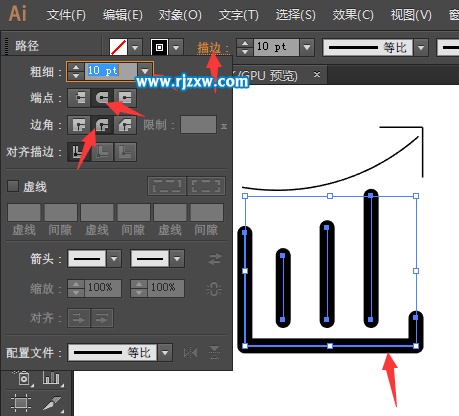This screenshot has height=416, width=459.
Task: Select the butt cap icon
Action: point(79,98)
